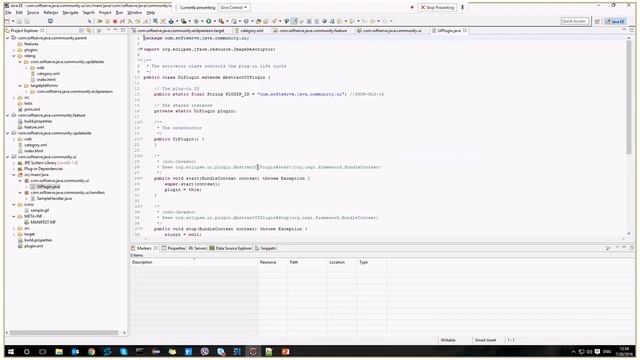Collapse the targetplatforms folder
640x360 pixels.
click(20, 86)
